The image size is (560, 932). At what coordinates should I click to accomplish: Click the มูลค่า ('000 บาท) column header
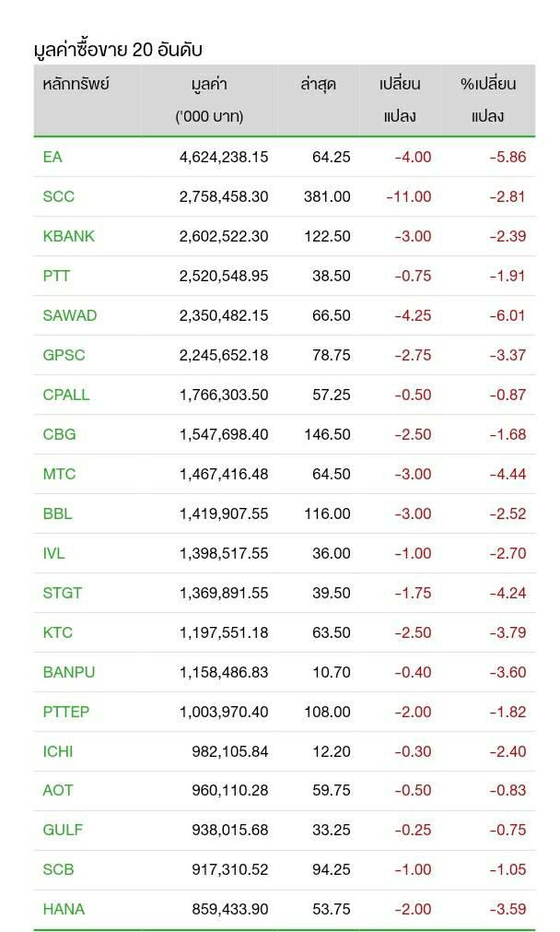(209, 100)
